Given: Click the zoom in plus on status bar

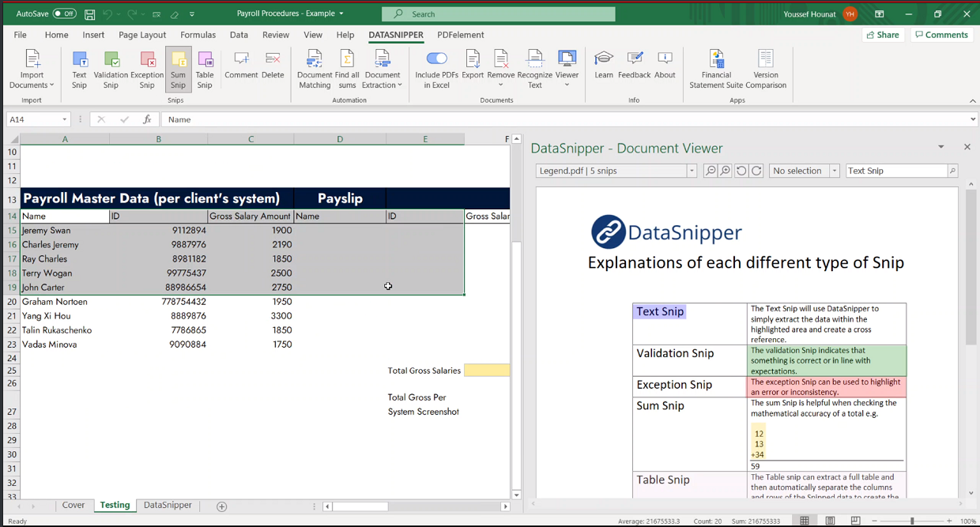Looking at the screenshot, I should [951, 521].
